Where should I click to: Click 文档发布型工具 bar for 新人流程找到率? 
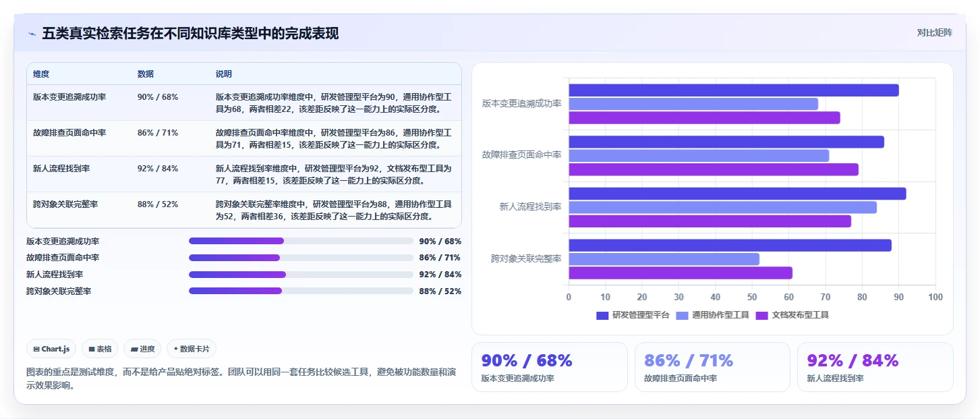pos(710,221)
